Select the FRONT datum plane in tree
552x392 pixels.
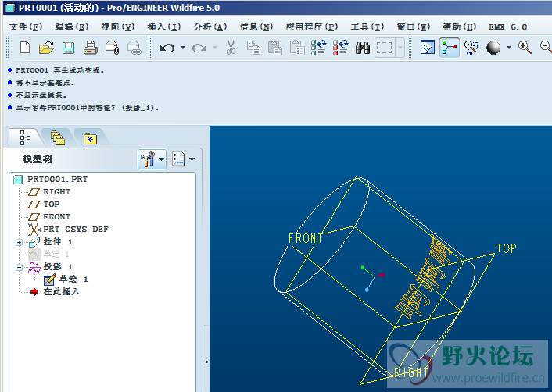[x=49, y=217]
